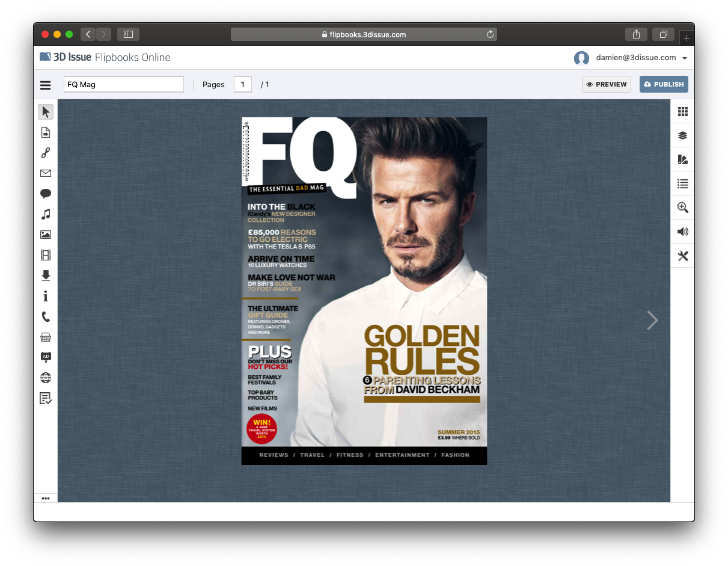
Task: Click the image picture tool
Action: (x=46, y=235)
